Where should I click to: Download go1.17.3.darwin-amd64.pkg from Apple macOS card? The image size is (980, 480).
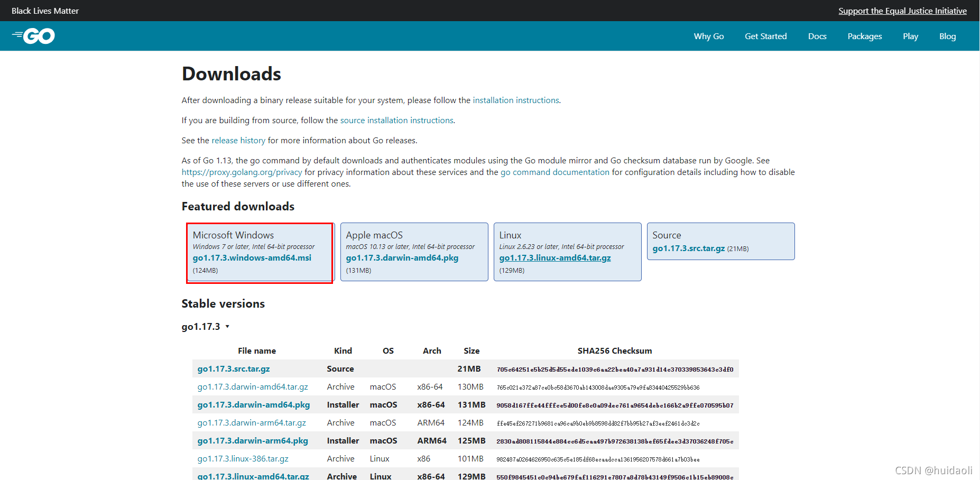click(402, 257)
